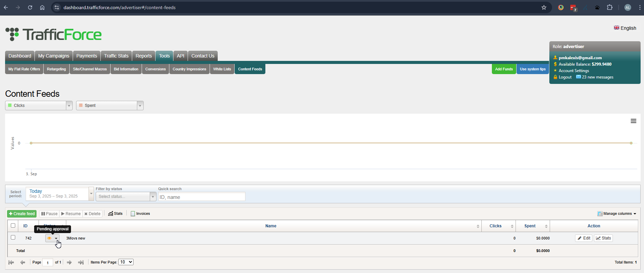
Task: Change language from English selector
Action: pyautogui.click(x=625, y=28)
